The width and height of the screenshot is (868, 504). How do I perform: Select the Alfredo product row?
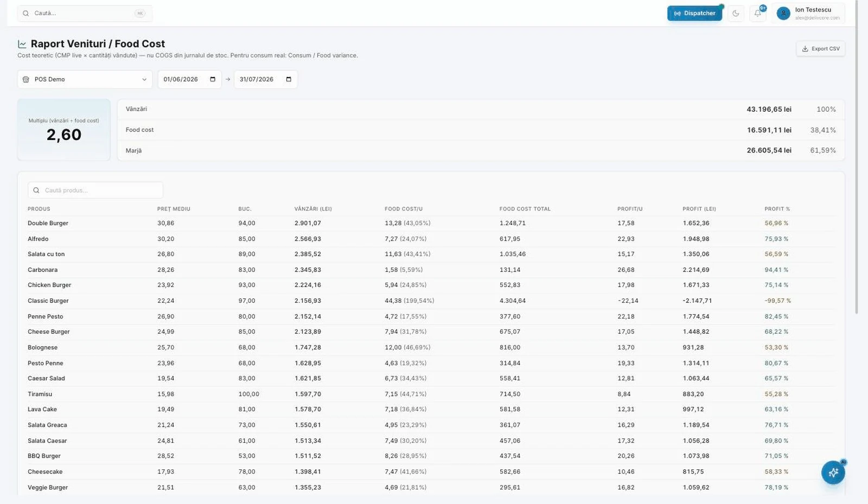[x=431, y=239]
